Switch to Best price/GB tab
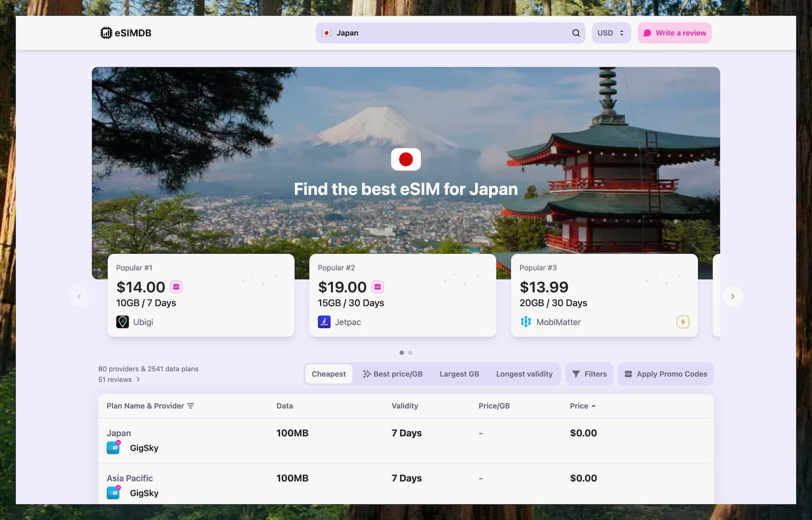Viewport: 812px width, 520px height. (x=393, y=374)
